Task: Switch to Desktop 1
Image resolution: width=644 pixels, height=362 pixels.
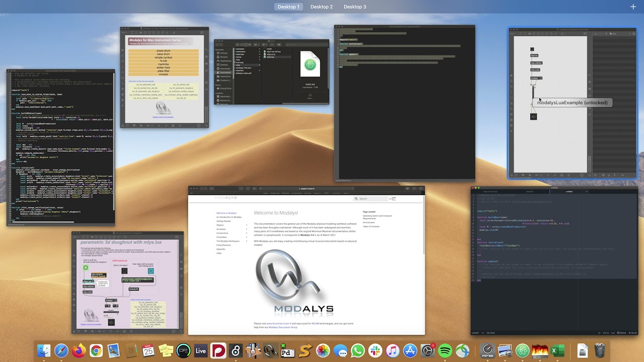Action: pyautogui.click(x=289, y=7)
